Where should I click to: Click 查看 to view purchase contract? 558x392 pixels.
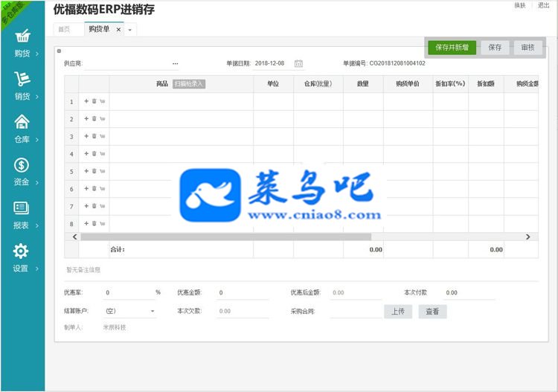[x=432, y=311]
